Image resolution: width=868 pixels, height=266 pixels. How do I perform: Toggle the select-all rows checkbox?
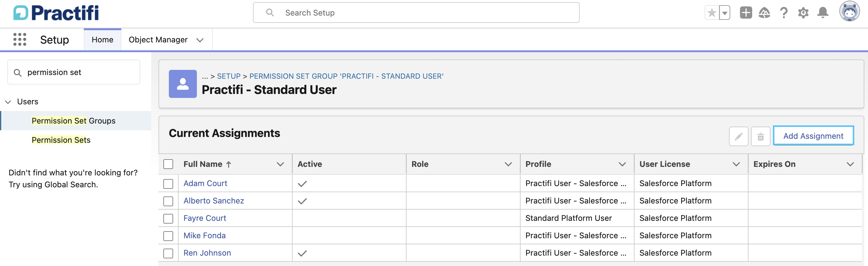168,164
